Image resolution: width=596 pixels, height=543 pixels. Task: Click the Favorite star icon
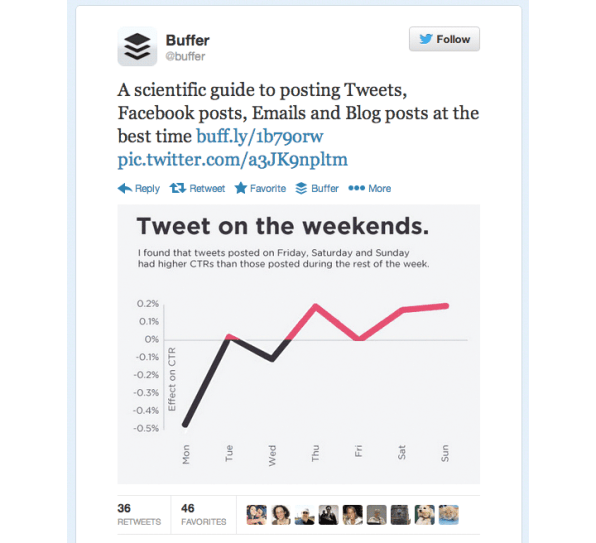tap(240, 188)
